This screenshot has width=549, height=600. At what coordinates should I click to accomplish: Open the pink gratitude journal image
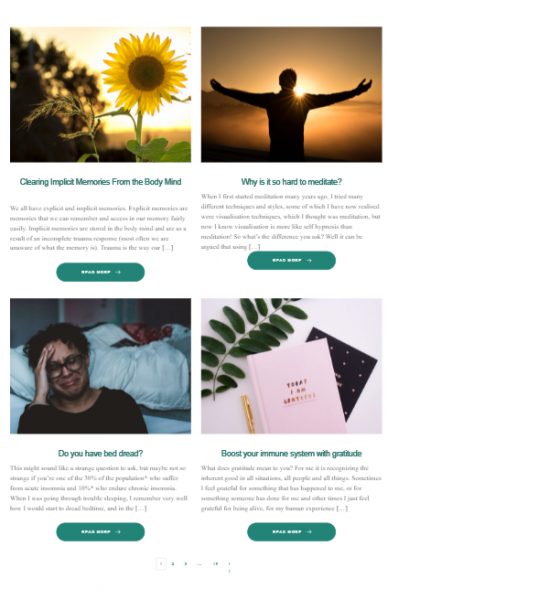pos(292,366)
